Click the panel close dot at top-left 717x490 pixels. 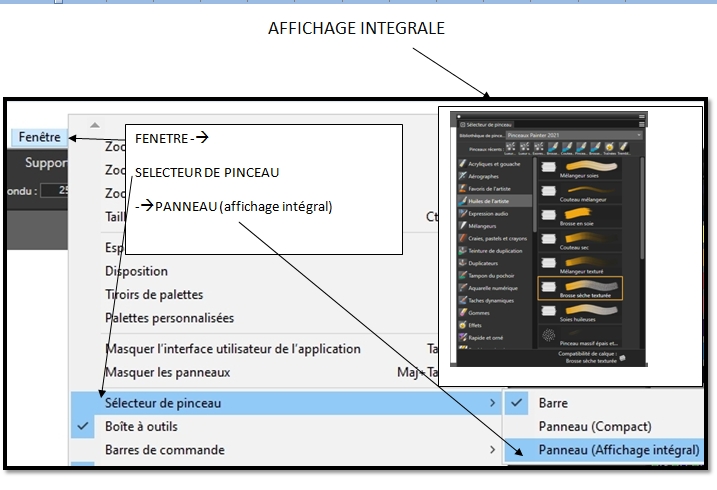[459, 117]
